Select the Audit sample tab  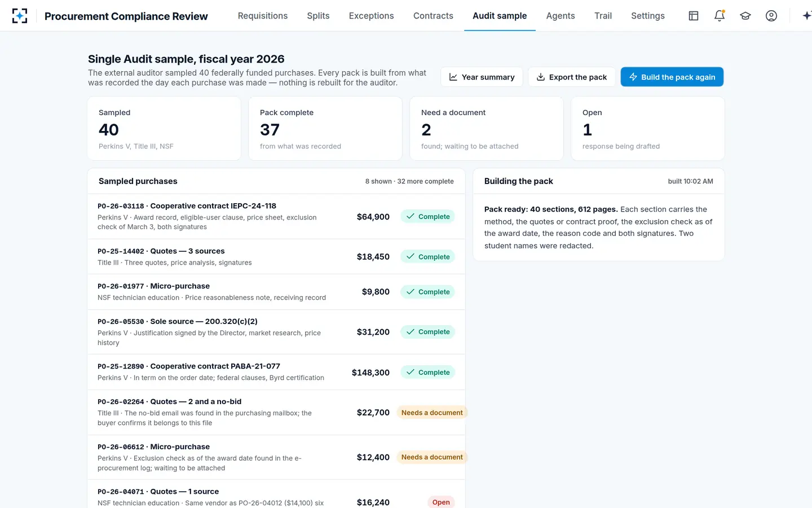500,16
